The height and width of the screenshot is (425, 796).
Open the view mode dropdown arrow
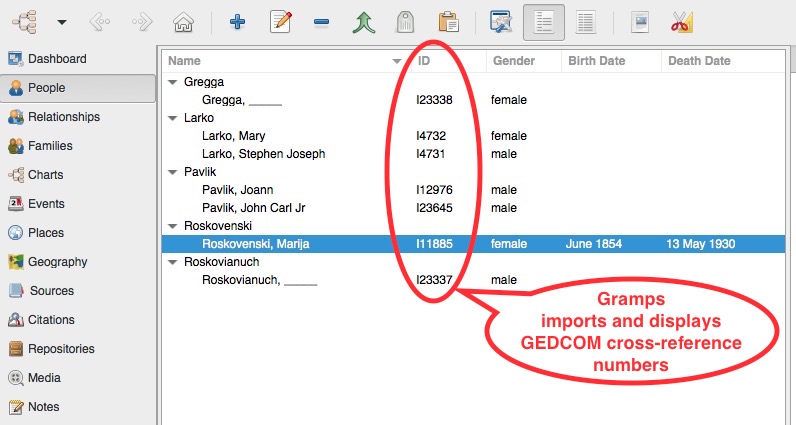click(x=62, y=22)
